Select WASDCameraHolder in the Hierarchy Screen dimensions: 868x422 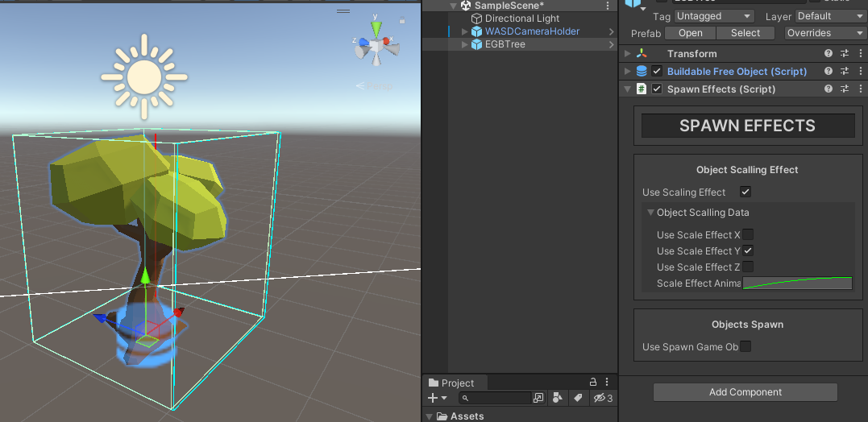tap(532, 31)
